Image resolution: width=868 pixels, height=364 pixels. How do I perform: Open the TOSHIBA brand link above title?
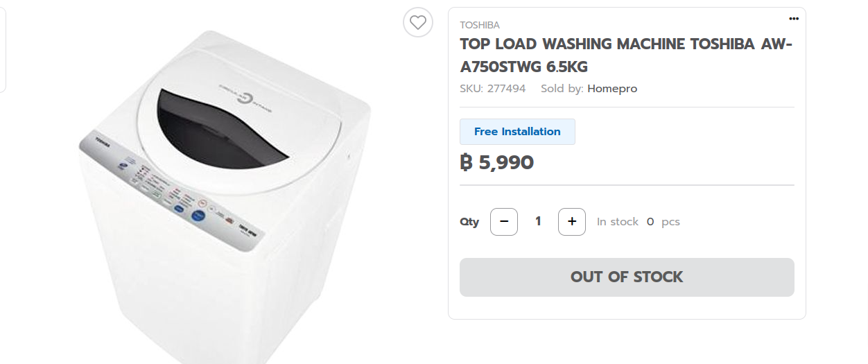[480, 25]
